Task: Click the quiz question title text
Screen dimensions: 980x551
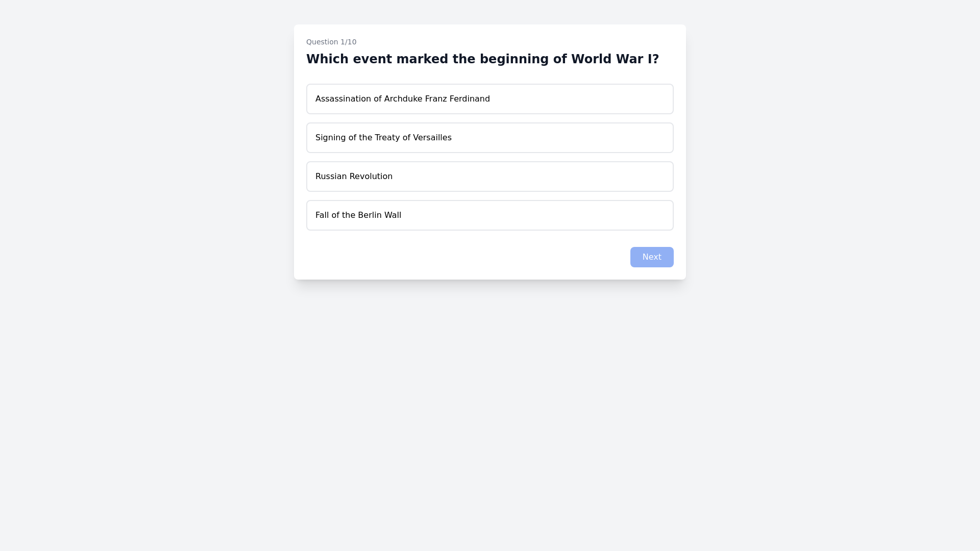Action: [482, 59]
